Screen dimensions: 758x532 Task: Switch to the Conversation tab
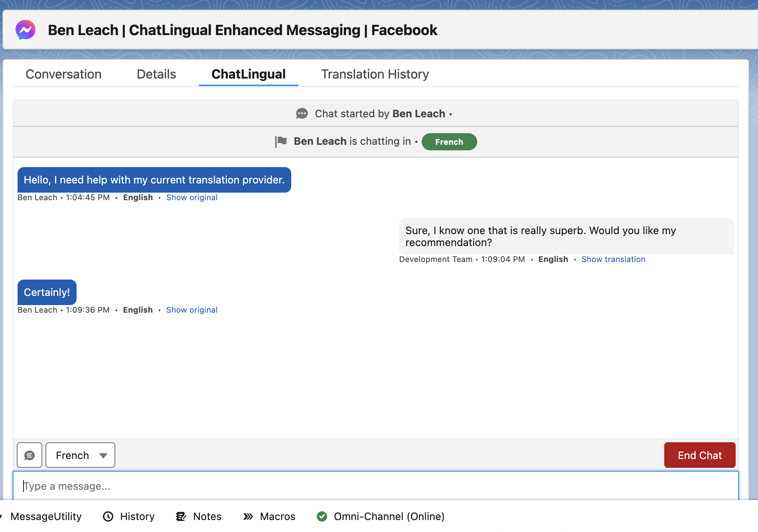(x=63, y=74)
